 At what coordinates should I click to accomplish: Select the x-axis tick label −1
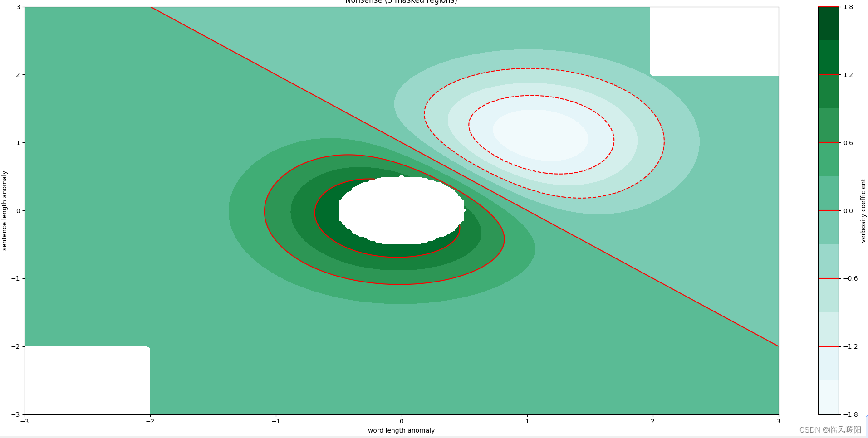pyautogui.click(x=276, y=421)
